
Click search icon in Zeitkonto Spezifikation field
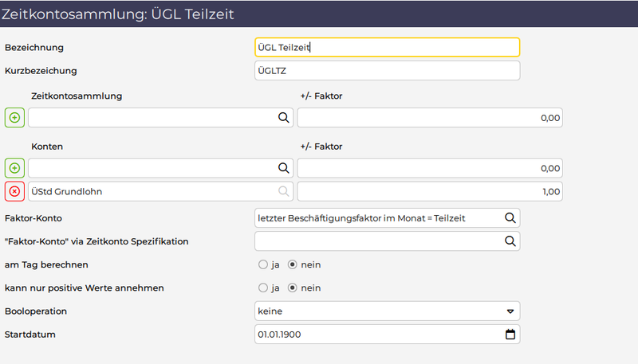pos(509,241)
